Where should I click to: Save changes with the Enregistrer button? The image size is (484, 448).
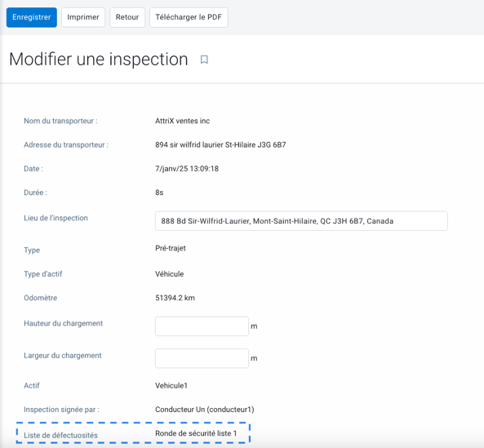[x=32, y=17]
